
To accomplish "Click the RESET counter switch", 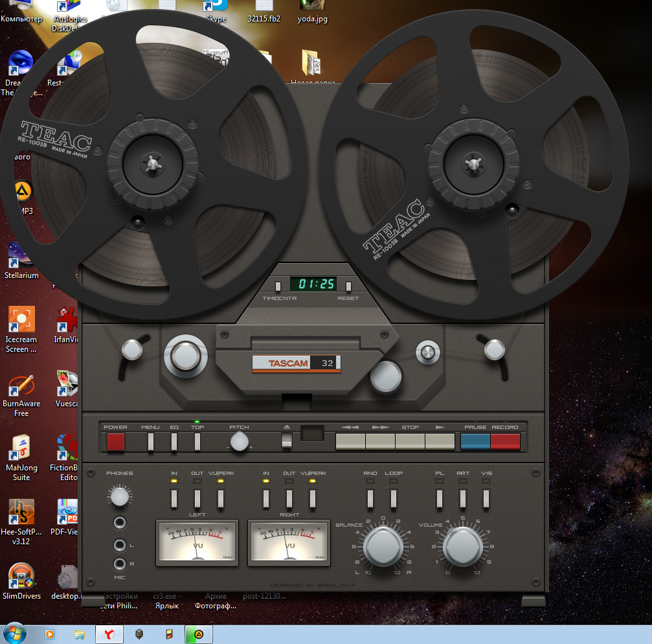I will point(348,286).
